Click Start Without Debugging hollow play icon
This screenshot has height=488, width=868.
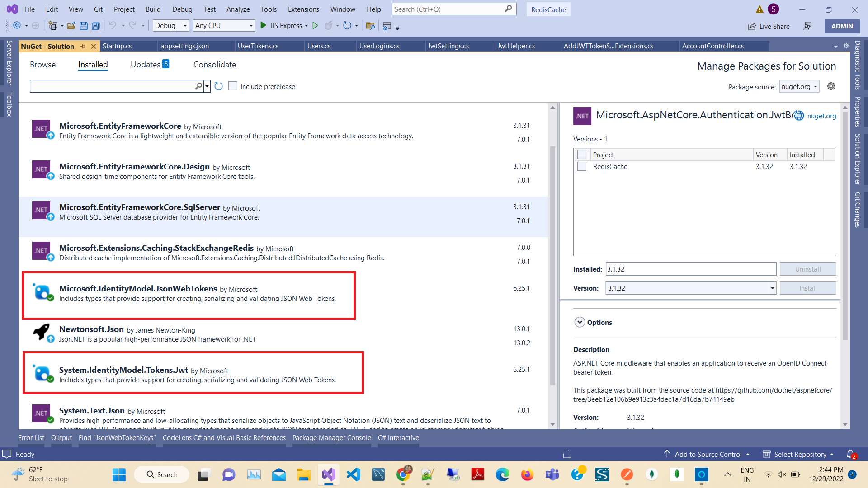(316, 26)
